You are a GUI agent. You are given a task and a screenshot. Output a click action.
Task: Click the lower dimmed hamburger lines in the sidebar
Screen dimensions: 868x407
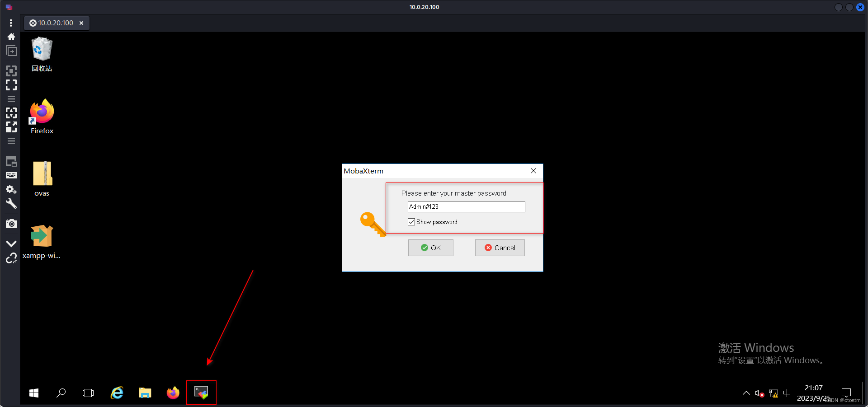click(11, 141)
